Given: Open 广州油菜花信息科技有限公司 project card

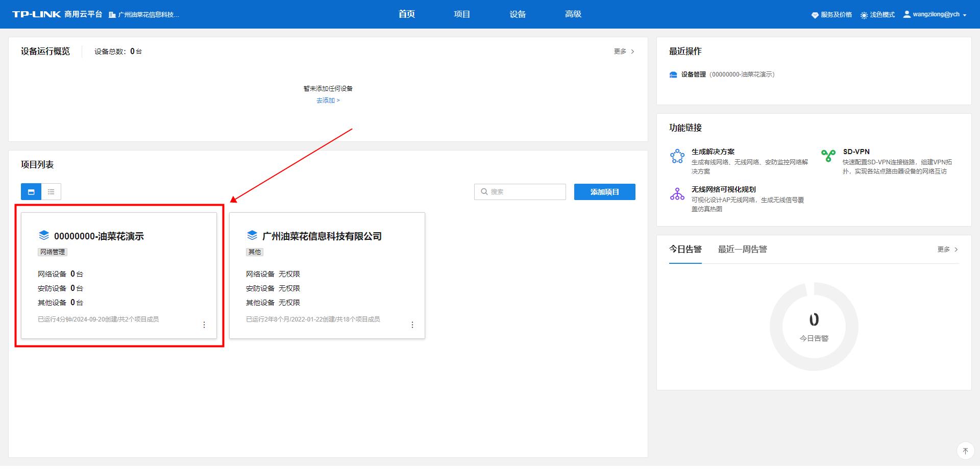Looking at the screenshot, I should pos(327,276).
